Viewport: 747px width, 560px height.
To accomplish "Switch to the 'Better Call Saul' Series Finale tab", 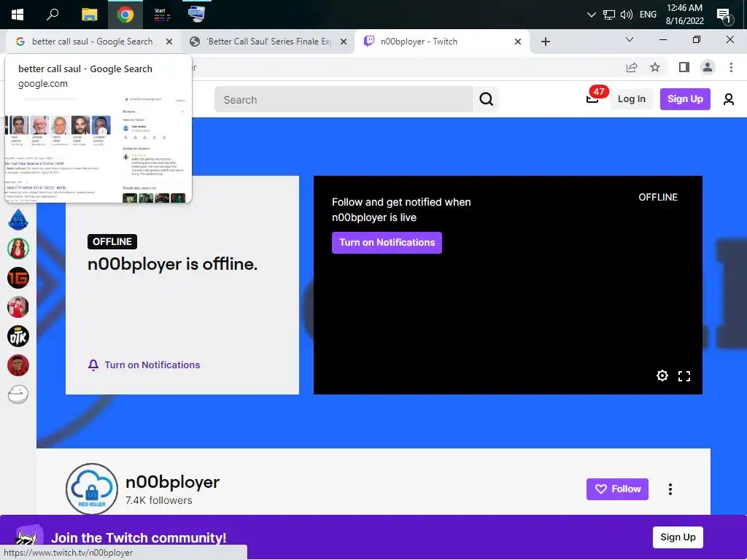I will [x=269, y=42].
